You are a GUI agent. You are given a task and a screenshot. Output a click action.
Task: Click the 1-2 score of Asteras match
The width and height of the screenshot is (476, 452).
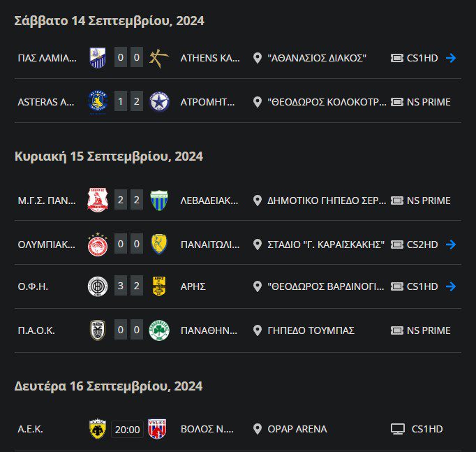[128, 102]
